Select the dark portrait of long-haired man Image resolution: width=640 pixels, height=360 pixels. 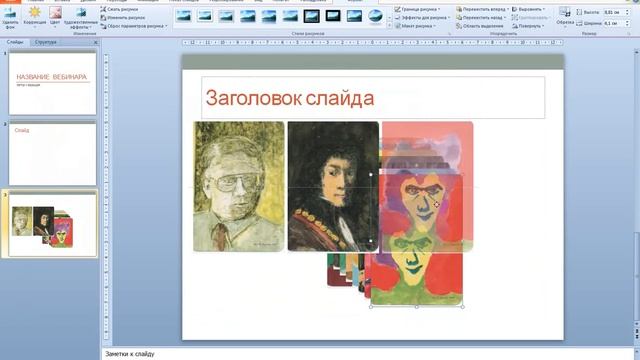coord(333,186)
